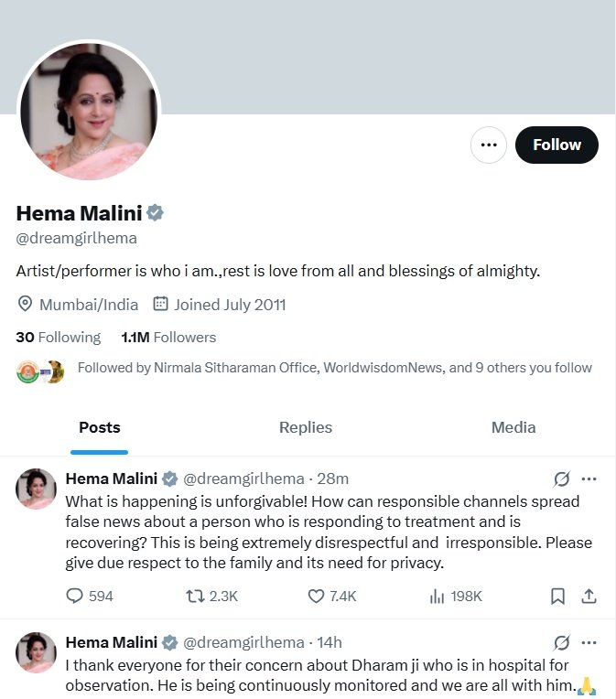Viewport: 616px width, 699px height.
Task: Like the post with 7.4K likes
Action: (317, 596)
